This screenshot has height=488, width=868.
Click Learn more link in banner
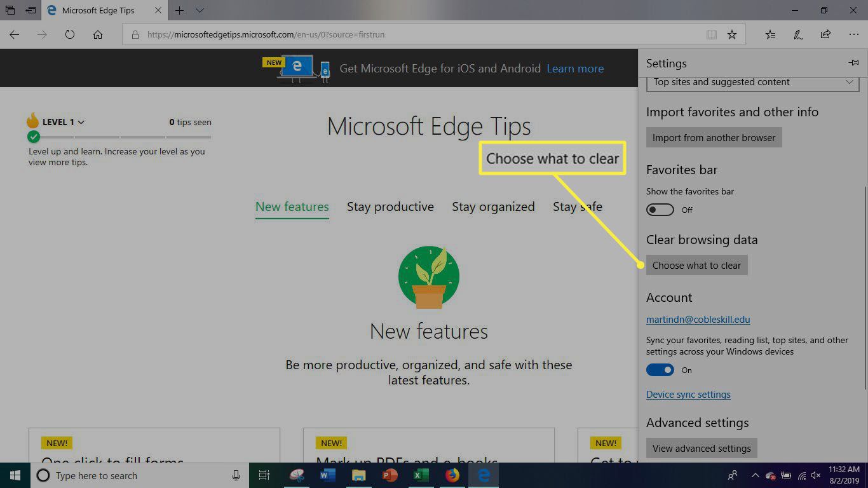[x=575, y=69]
